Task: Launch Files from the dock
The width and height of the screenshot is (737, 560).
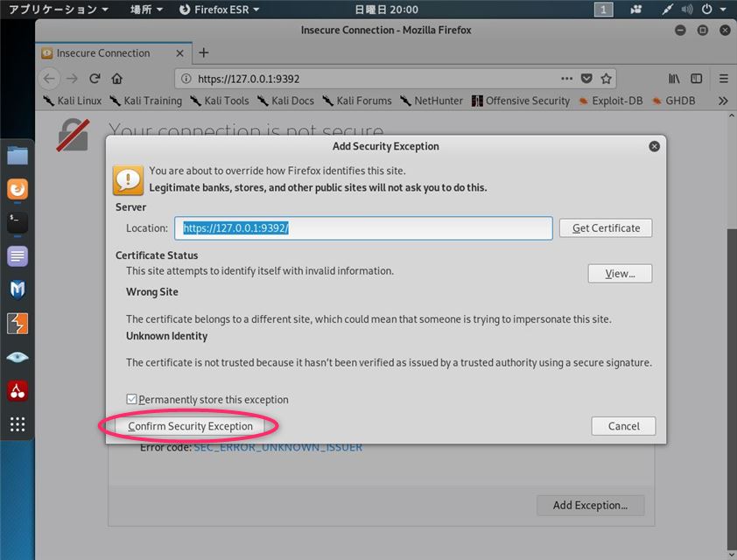Action: (x=18, y=156)
